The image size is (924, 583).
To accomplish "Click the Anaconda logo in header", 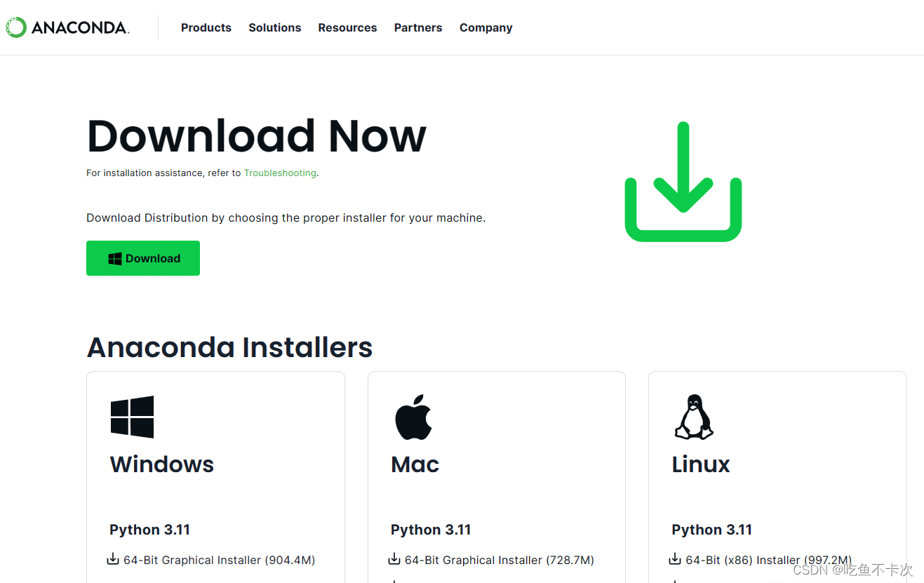I will click(x=67, y=27).
